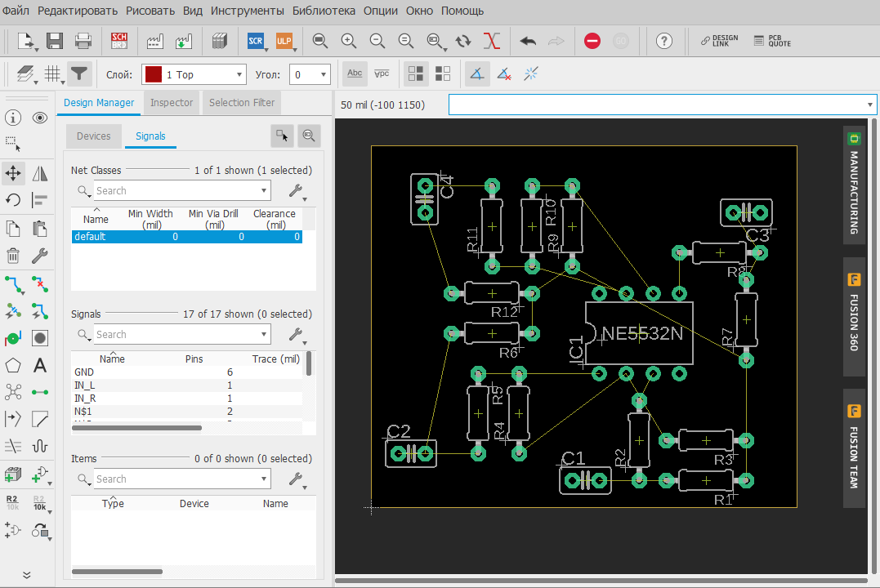Open Signals search dropdown arrow
Image resolution: width=880 pixels, height=588 pixels.
click(x=263, y=334)
